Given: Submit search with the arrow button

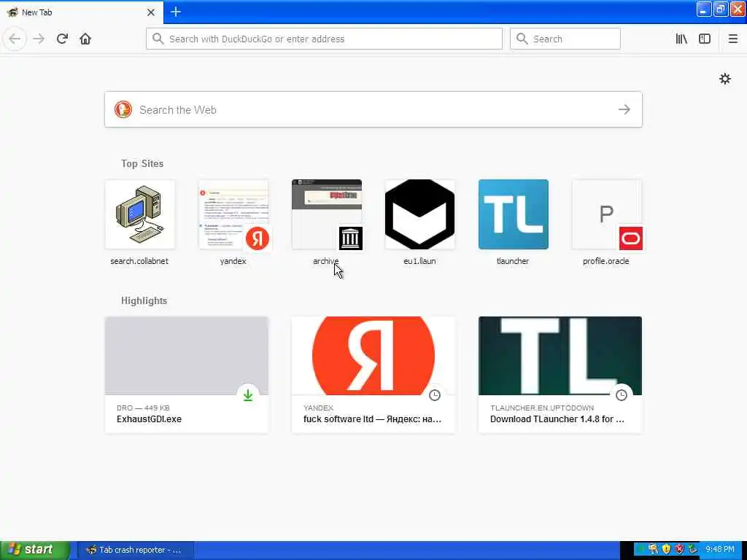Looking at the screenshot, I should 624,109.
